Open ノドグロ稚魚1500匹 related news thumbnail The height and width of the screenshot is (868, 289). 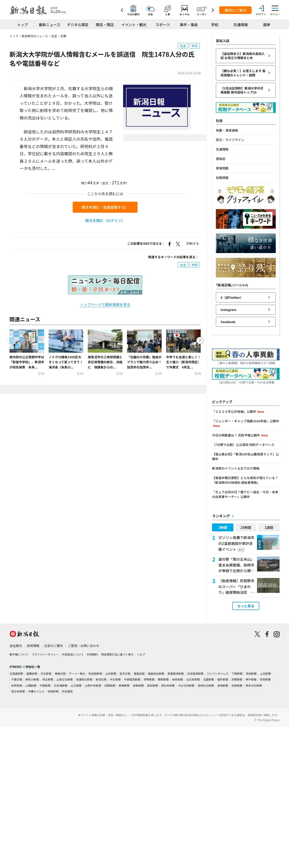pyautogui.click(x=66, y=341)
